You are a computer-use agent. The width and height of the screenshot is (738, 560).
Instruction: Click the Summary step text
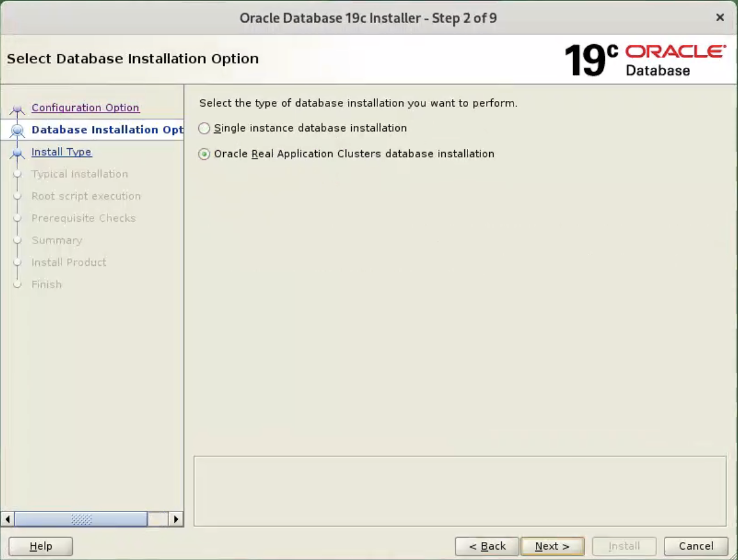click(57, 240)
